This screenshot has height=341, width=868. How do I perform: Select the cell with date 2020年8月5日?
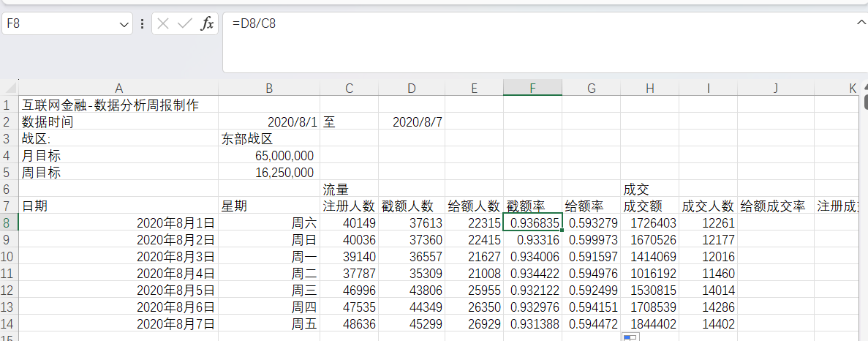point(118,290)
